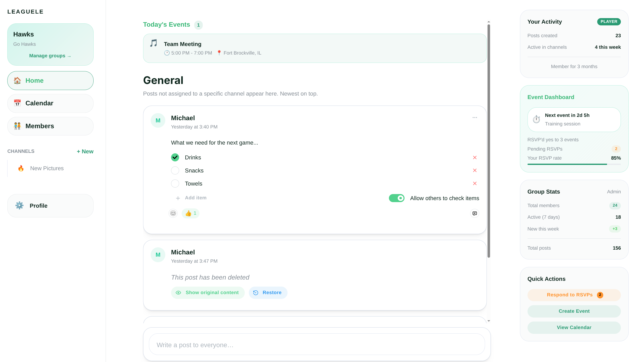This screenshot has width=644, height=362.
Task: Open the New Pictures channel
Action: point(47,168)
